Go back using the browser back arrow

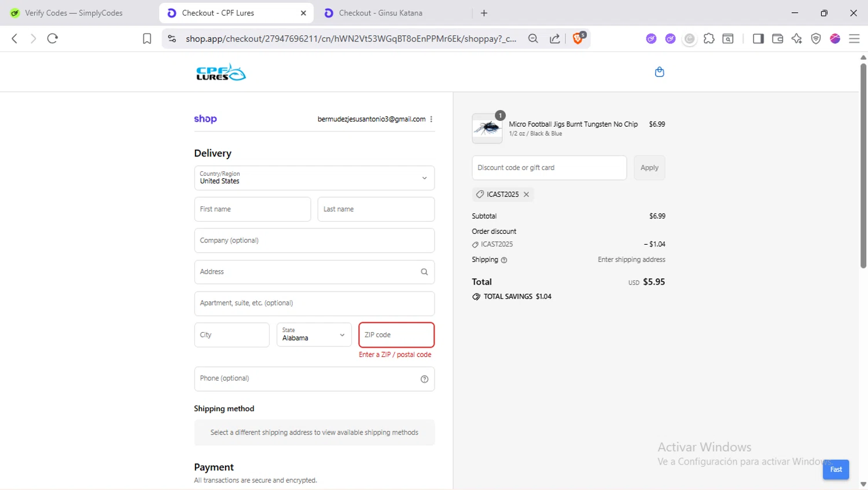click(x=14, y=39)
